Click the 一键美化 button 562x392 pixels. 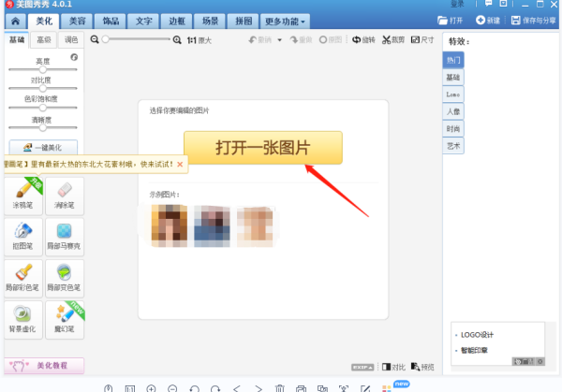click(43, 147)
